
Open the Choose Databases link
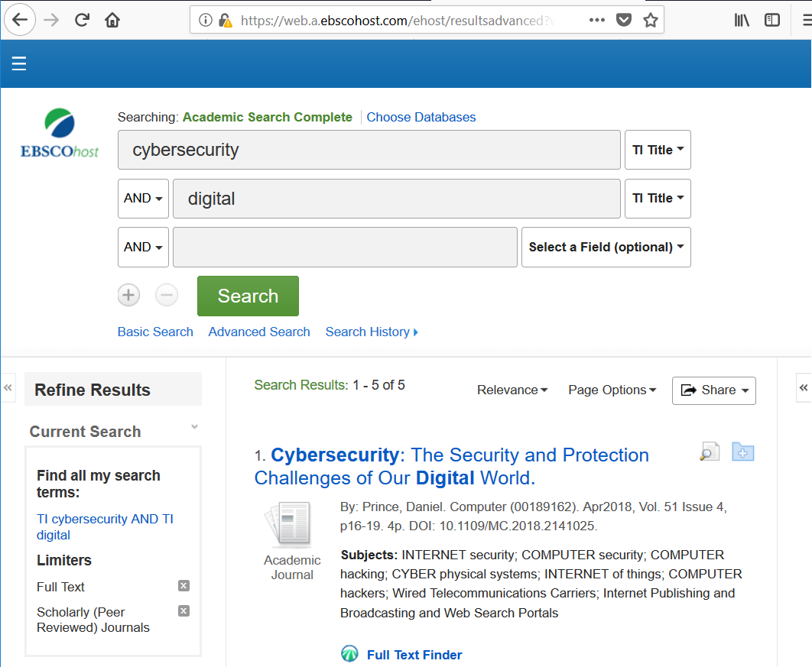pyautogui.click(x=421, y=117)
